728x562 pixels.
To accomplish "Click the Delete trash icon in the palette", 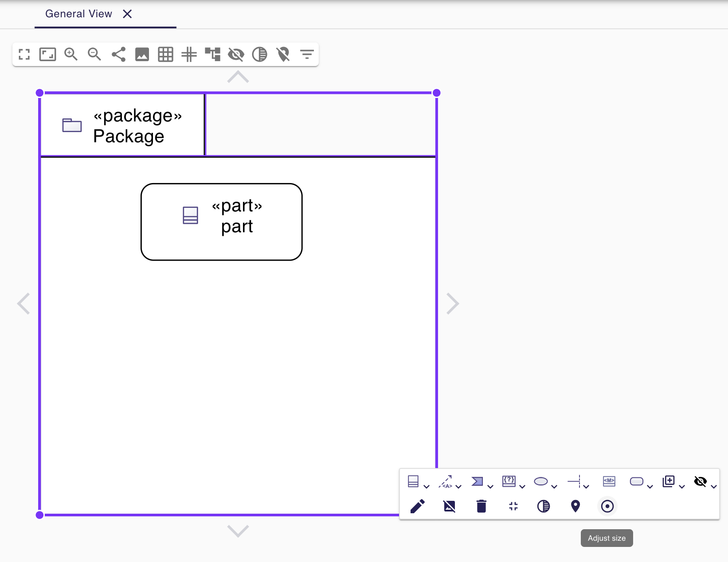I will pyautogui.click(x=481, y=506).
